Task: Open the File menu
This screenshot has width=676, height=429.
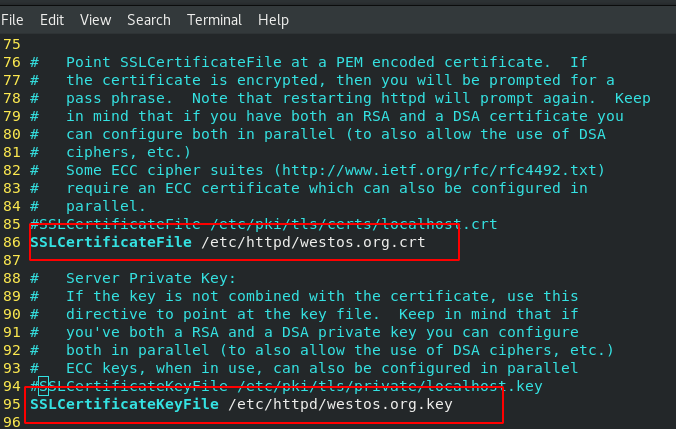Action: pyautogui.click(x=13, y=20)
